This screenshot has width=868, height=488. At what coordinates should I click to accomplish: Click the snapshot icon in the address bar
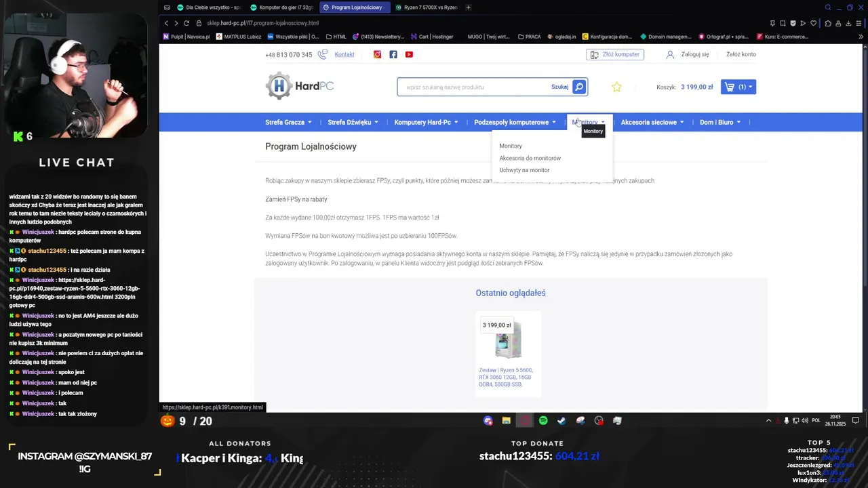(783, 23)
